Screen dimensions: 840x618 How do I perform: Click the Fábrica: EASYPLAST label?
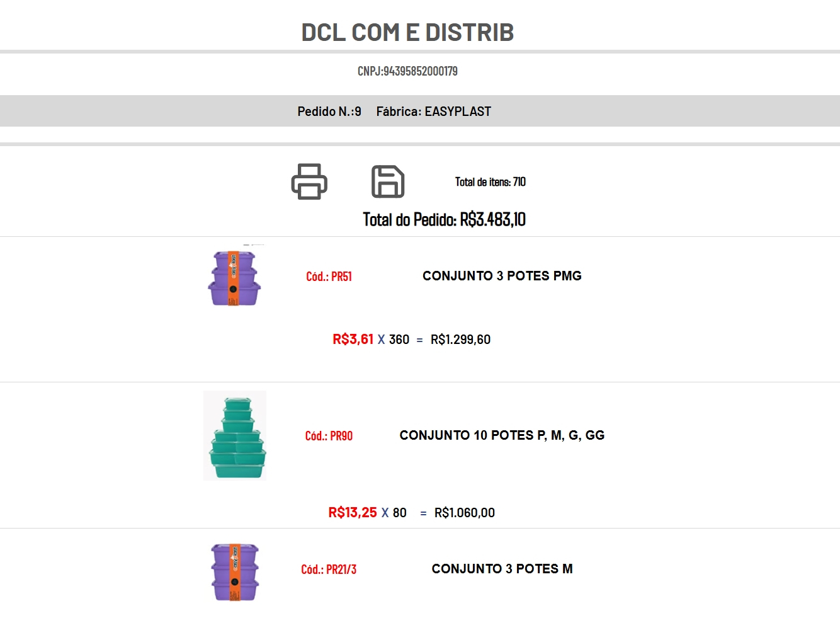click(434, 112)
